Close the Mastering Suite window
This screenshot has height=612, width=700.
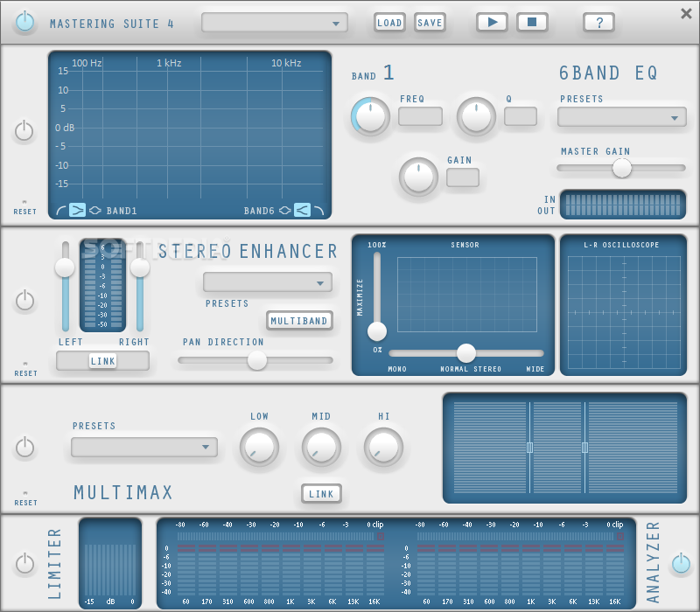(686, 14)
